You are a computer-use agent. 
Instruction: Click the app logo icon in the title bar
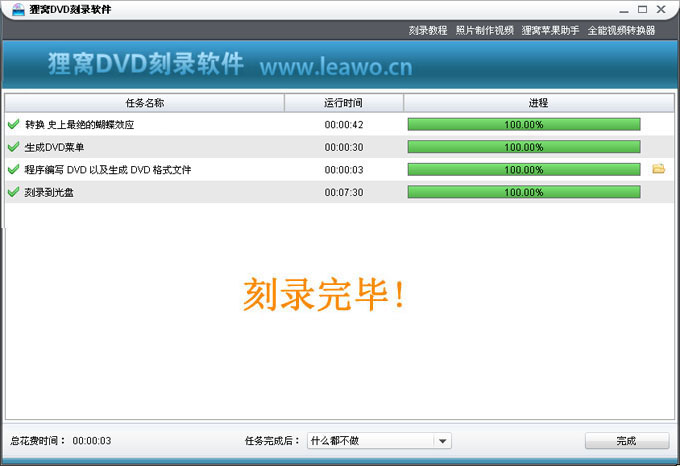(18, 9)
